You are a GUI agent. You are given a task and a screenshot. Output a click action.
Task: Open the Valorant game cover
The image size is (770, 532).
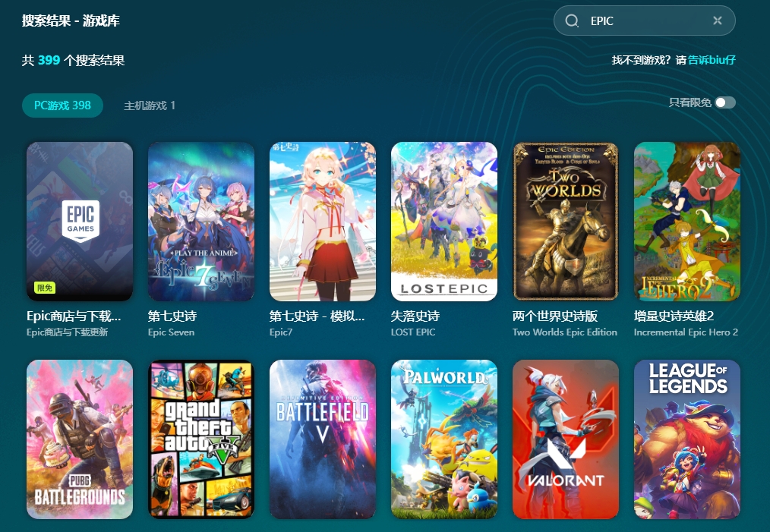[566, 439]
